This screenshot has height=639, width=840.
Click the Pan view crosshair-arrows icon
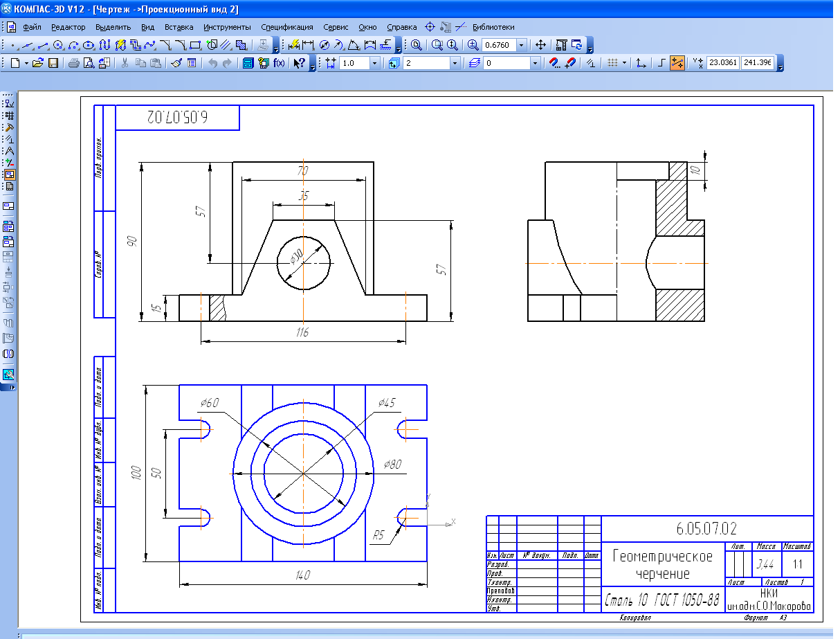coord(541,46)
